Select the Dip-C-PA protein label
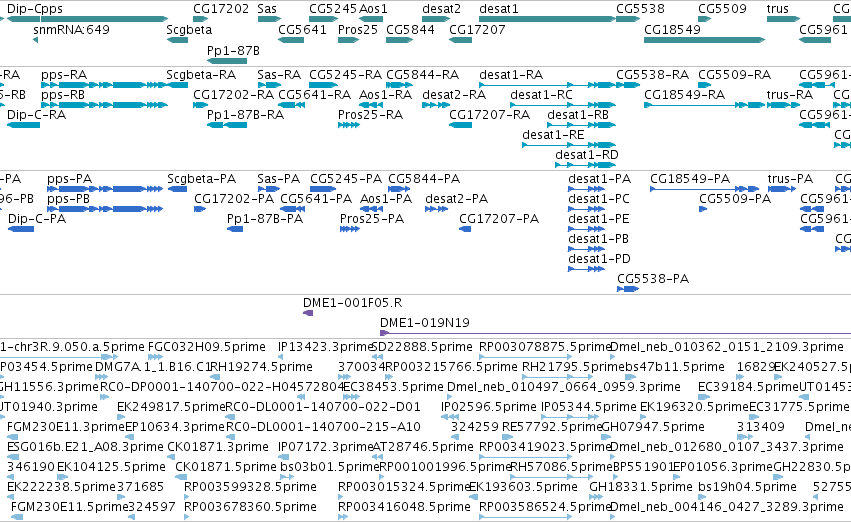851x522 pixels. point(37,219)
